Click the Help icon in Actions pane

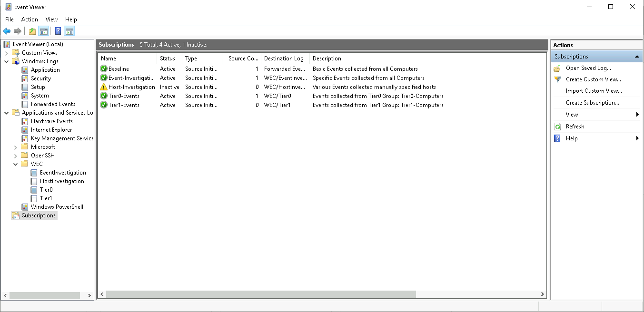pos(557,138)
